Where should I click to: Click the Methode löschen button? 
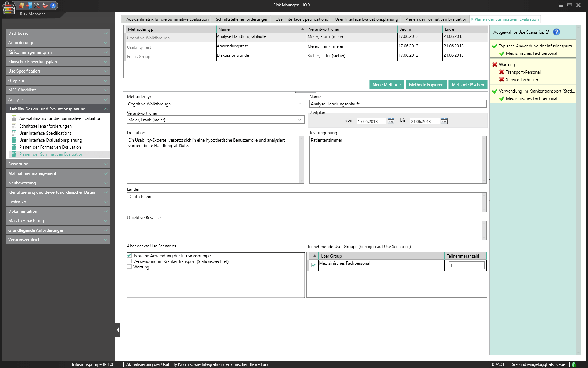[x=468, y=85]
